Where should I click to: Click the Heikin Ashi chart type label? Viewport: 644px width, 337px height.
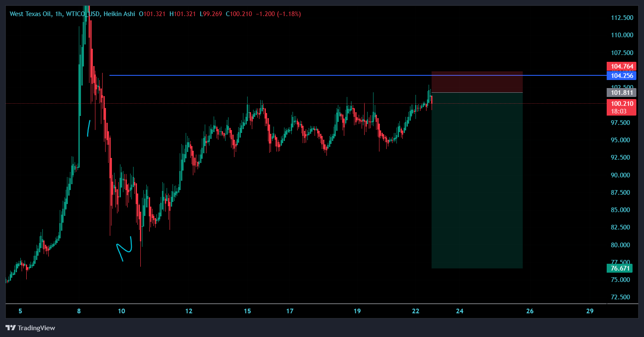tap(120, 14)
